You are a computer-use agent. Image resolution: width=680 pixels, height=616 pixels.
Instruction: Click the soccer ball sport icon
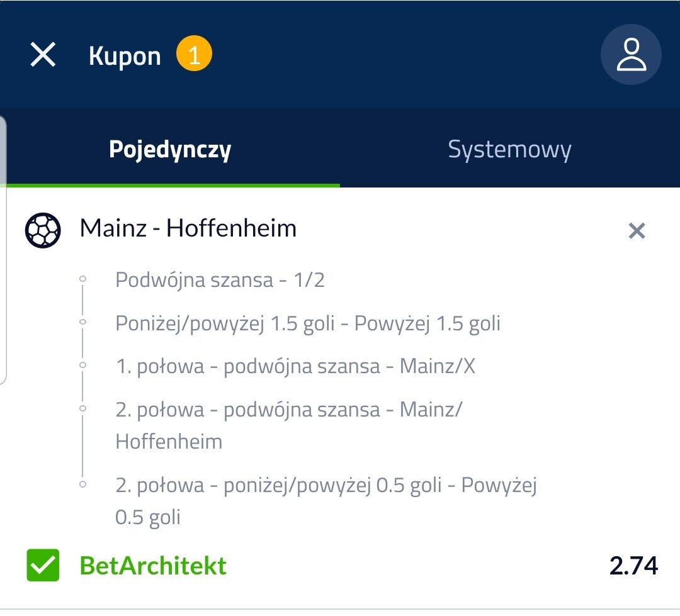click(43, 230)
